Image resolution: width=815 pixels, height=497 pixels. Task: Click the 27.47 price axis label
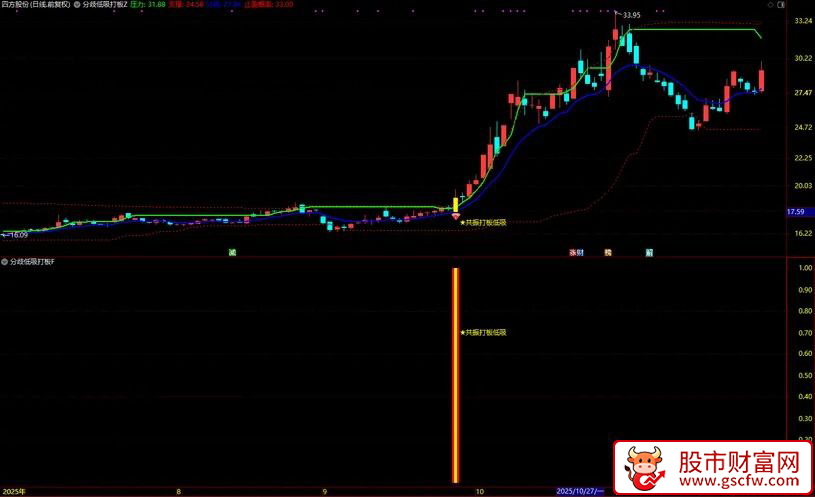click(803, 93)
